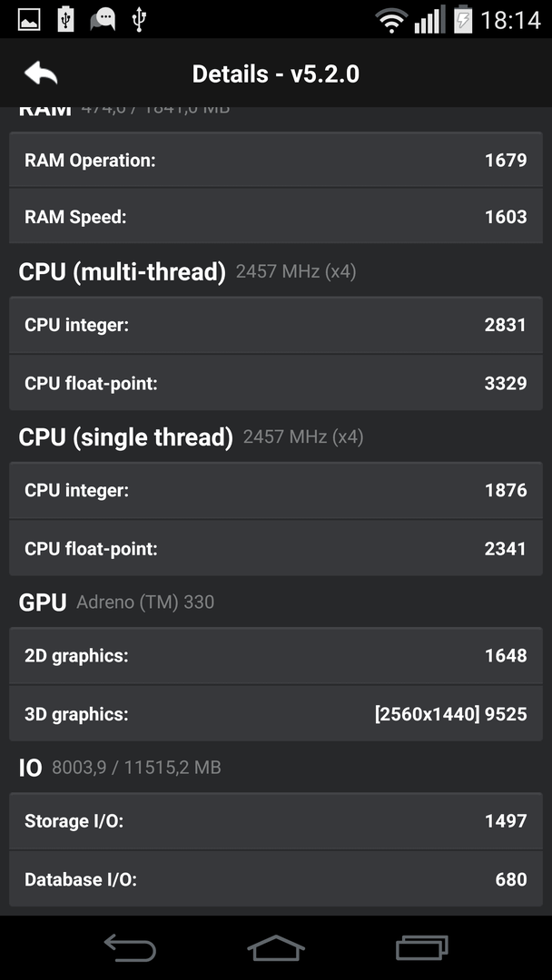
Task: Tap the chat bubble notification icon
Action: (103, 19)
